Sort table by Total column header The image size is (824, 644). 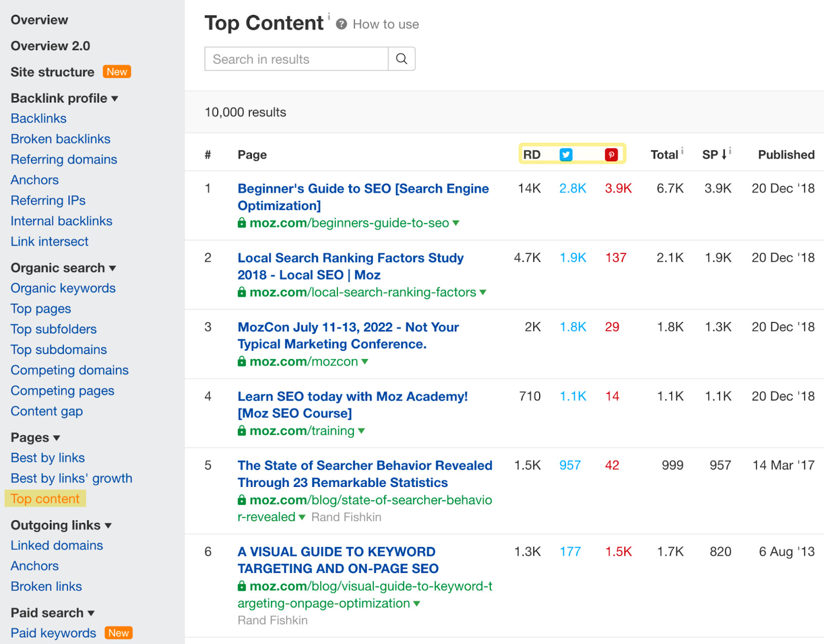[x=664, y=155]
